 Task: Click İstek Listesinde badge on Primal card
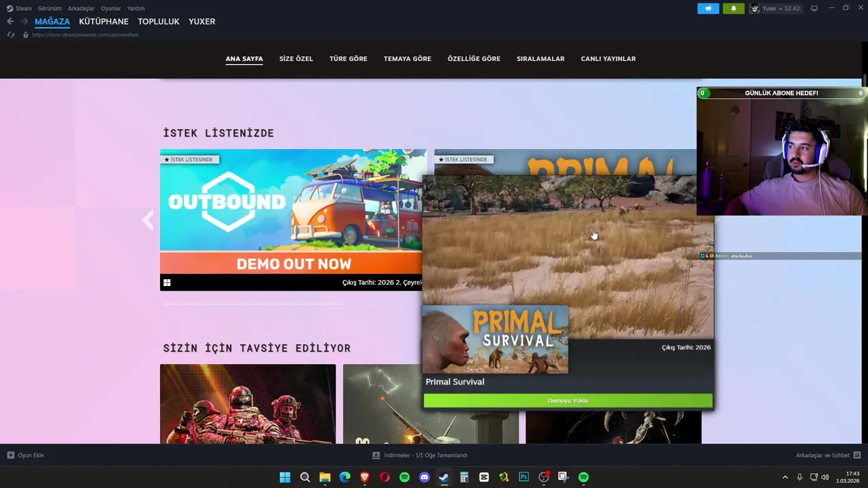pyautogui.click(x=463, y=159)
